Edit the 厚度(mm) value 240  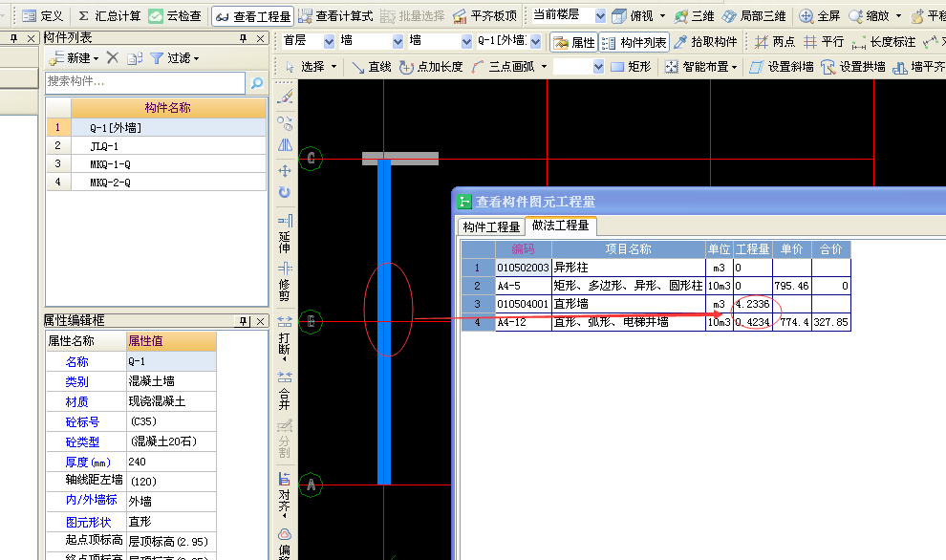point(171,462)
